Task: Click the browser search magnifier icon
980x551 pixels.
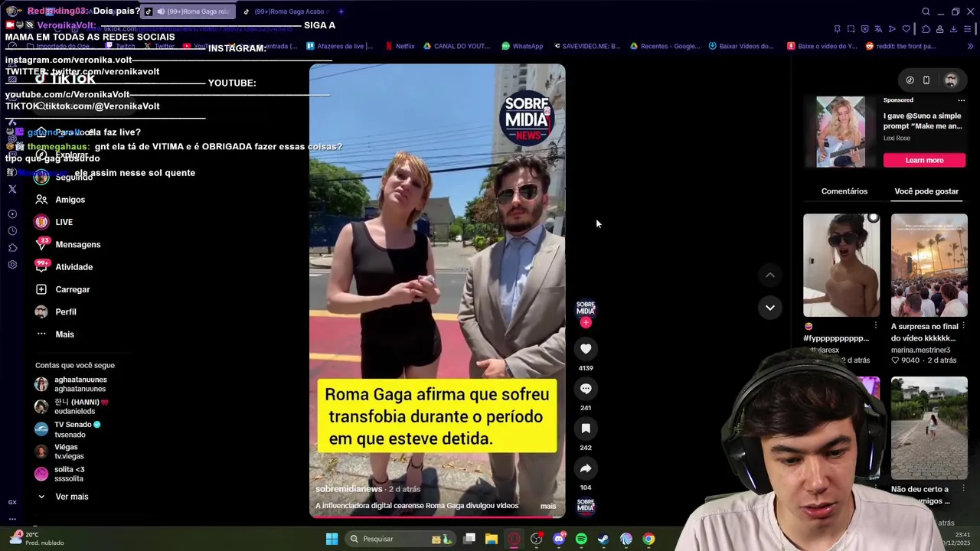Action: point(926,11)
